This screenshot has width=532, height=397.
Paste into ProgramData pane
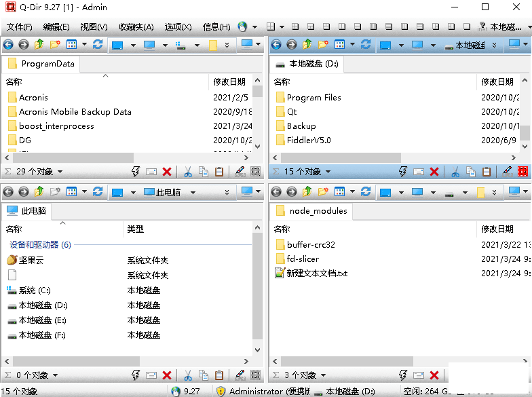pyautogui.click(x=219, y=172)
